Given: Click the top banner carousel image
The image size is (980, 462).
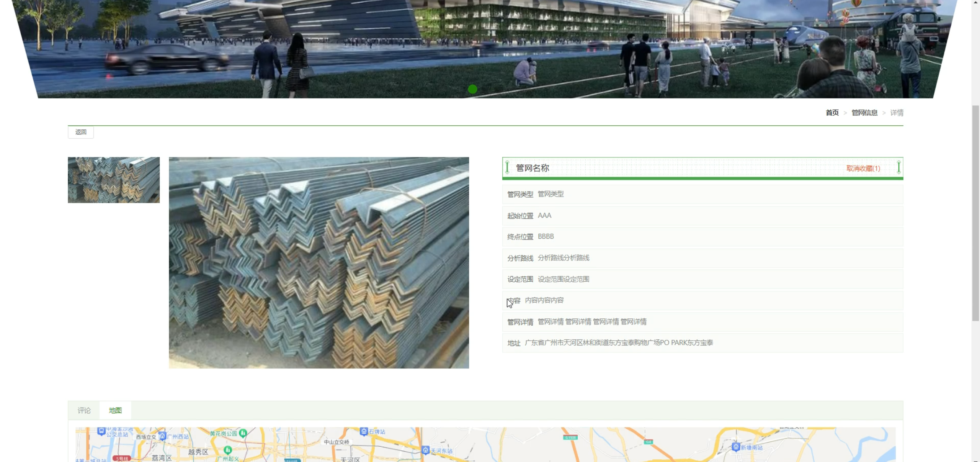Looking at the screenshot, I should 486,42.
